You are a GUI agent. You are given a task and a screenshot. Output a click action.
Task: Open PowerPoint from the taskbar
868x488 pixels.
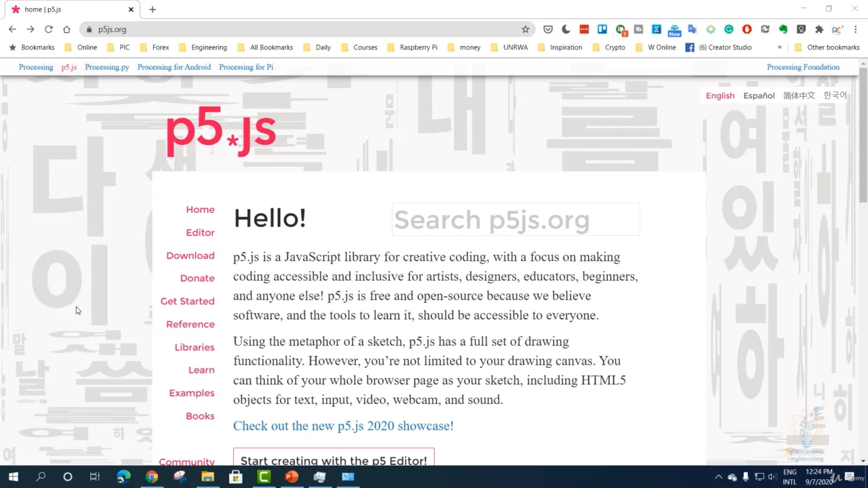click(x=292, y=476)
